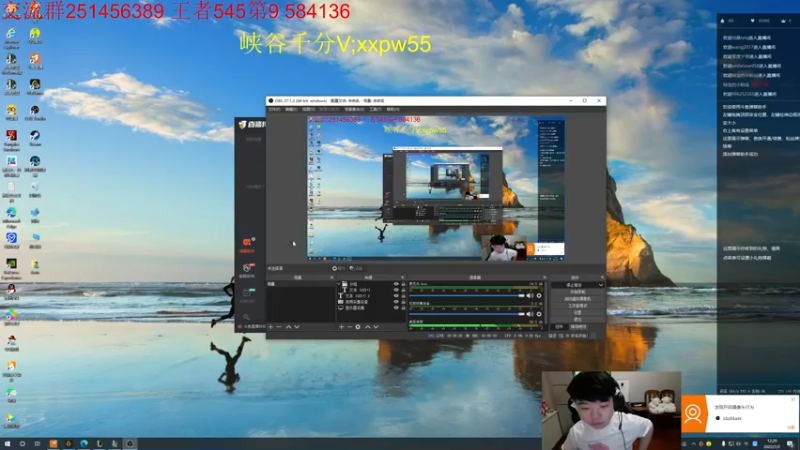The image size is (800, 450).
Task: Switch to the 转场特效 tab
Action: click(x=578, y=327)
